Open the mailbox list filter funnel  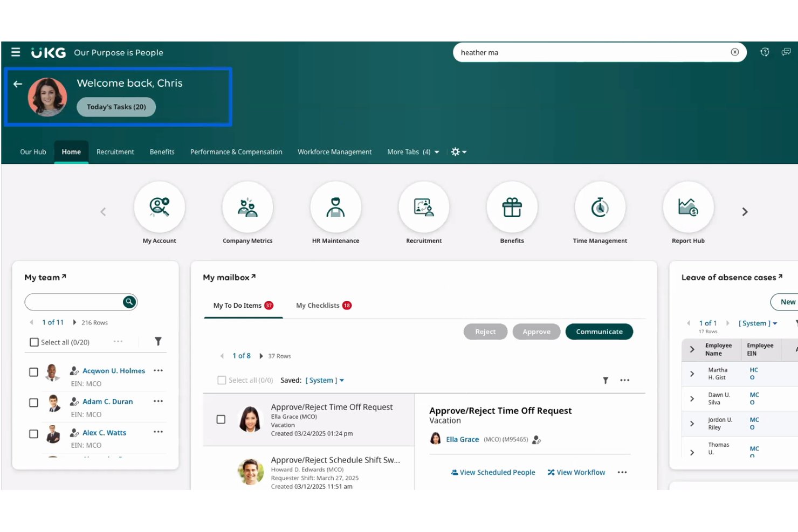pos(606,381)
